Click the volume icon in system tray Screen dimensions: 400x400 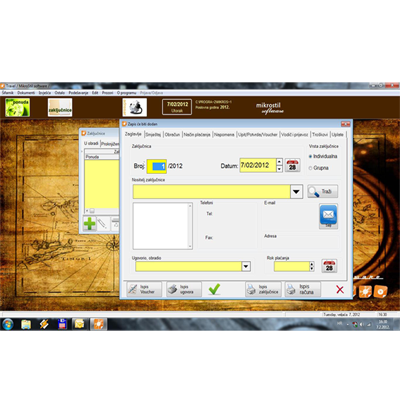click(x=362, y=324)
